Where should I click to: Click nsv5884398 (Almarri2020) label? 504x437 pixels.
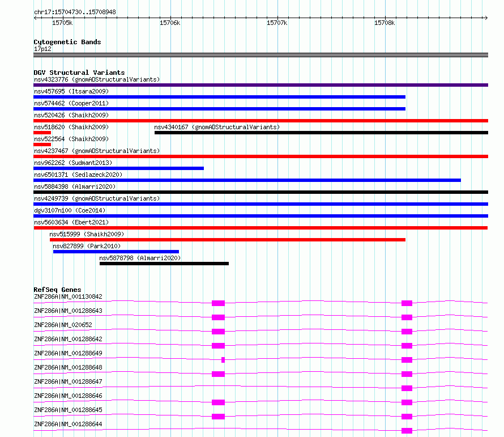(x=75, y=186)
